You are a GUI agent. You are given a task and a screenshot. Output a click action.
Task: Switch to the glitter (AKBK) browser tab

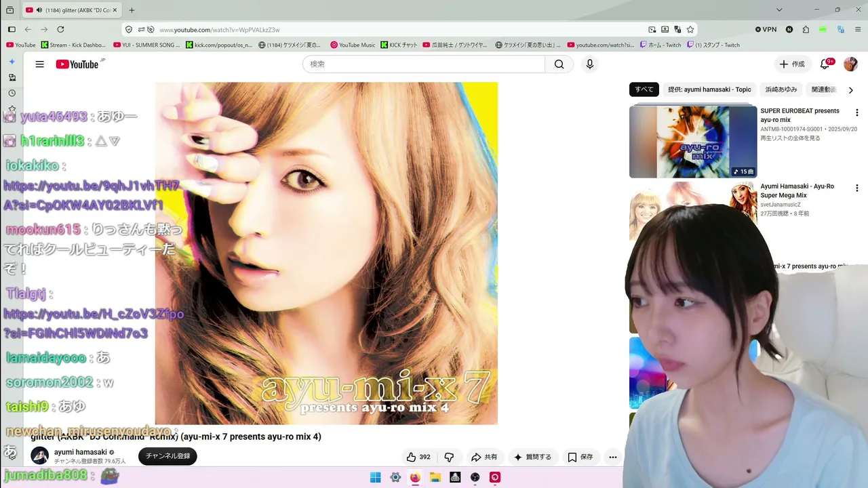click(x=71, y=10)
